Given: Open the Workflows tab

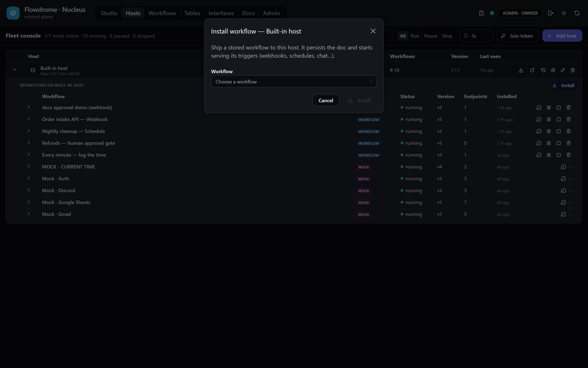Looking at the screenshot, I should click(x=162, y=13).
